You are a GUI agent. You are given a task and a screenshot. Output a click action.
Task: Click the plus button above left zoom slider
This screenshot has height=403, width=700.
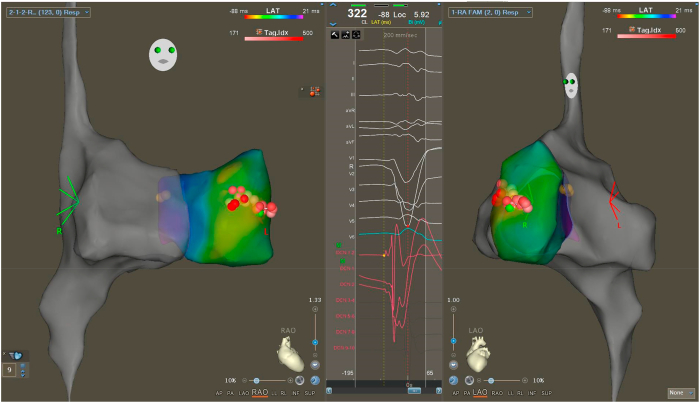[315, 309]
